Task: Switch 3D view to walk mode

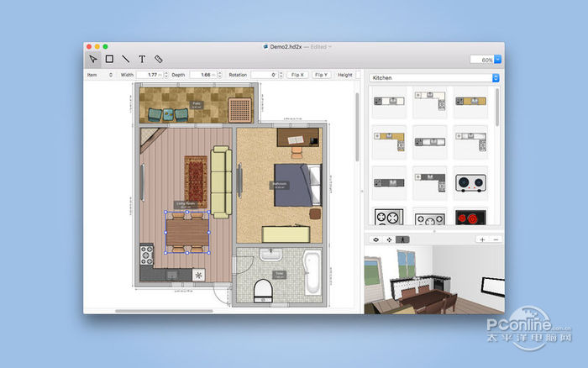Action: point(402,239)
